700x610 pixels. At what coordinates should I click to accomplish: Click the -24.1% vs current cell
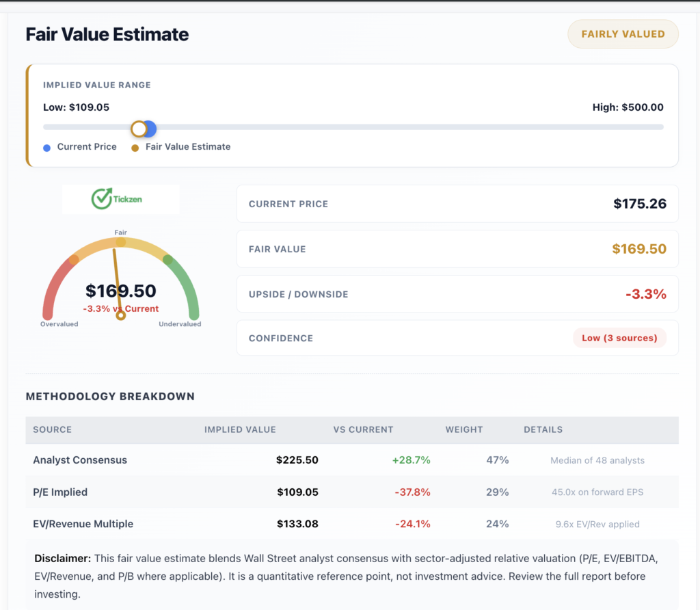click(x=413, y=524)
